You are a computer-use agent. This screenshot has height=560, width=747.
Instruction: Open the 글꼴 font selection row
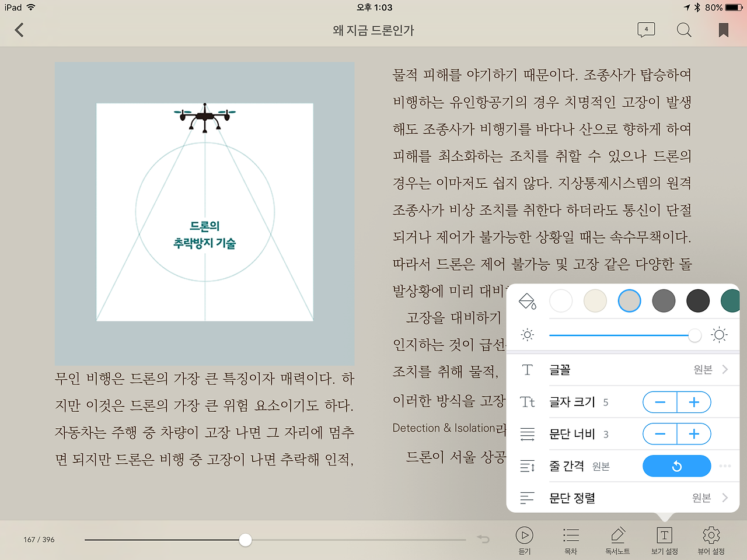[623, 370]
